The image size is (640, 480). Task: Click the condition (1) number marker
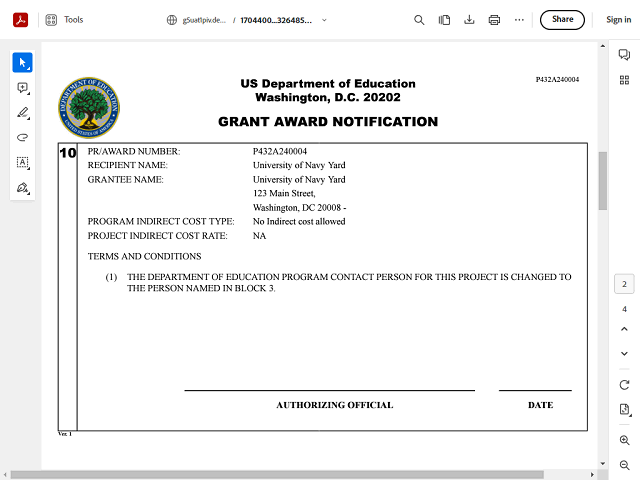point(111,277)
